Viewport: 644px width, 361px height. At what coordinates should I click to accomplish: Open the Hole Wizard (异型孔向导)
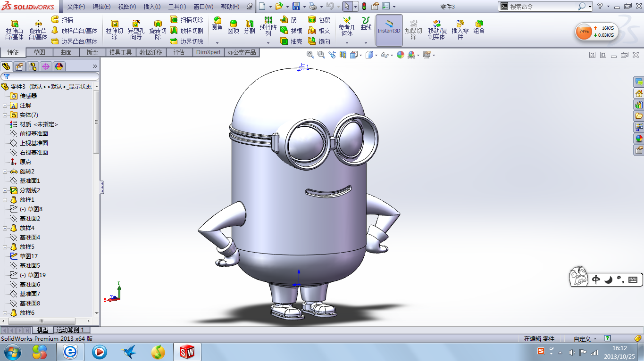[136, 30]
